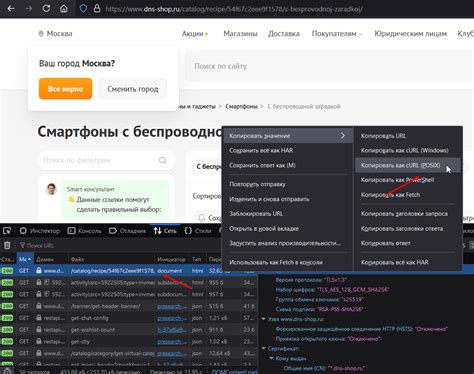Choose Копировать URL in the submenu

pos(409,136)
